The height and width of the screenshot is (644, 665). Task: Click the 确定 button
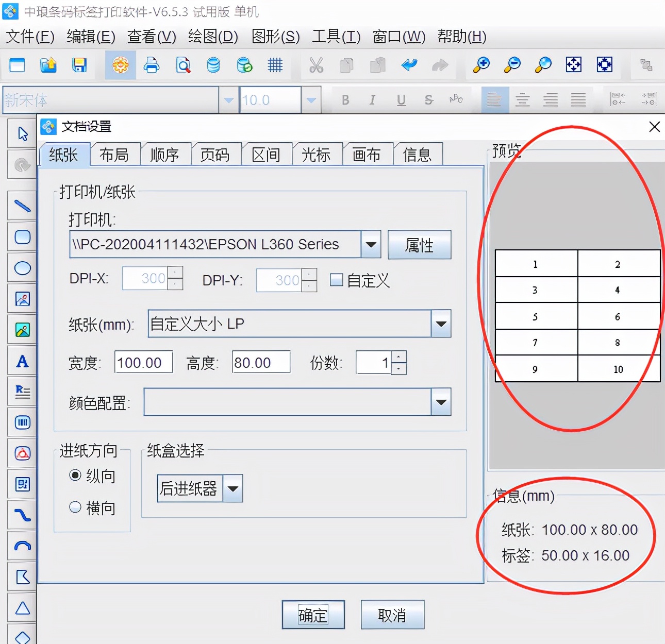coord(313,615)
